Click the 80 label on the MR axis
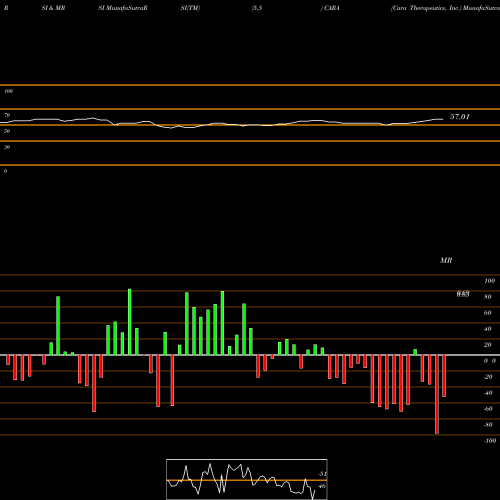This screenshot has height=500, width=500. point(488,297)
